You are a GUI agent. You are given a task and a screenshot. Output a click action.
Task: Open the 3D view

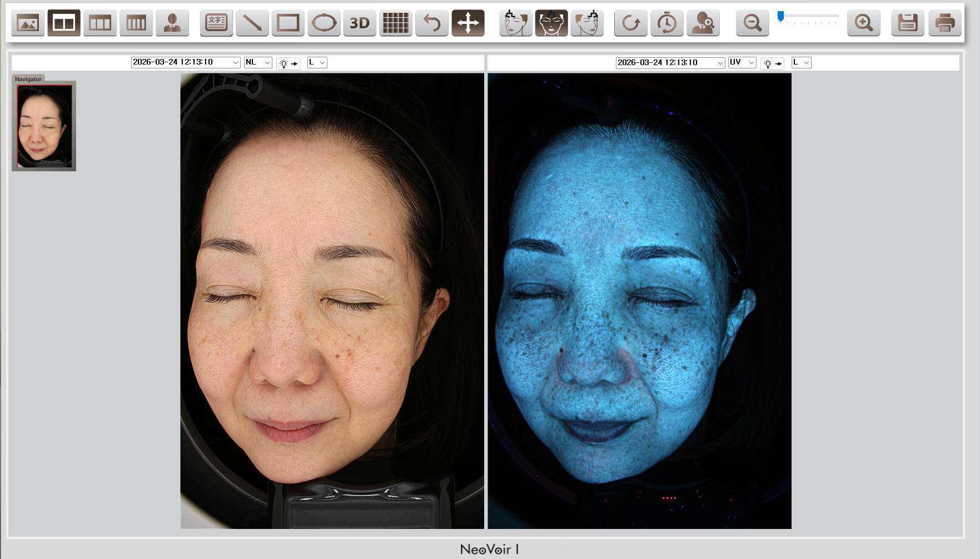point(360,23)
